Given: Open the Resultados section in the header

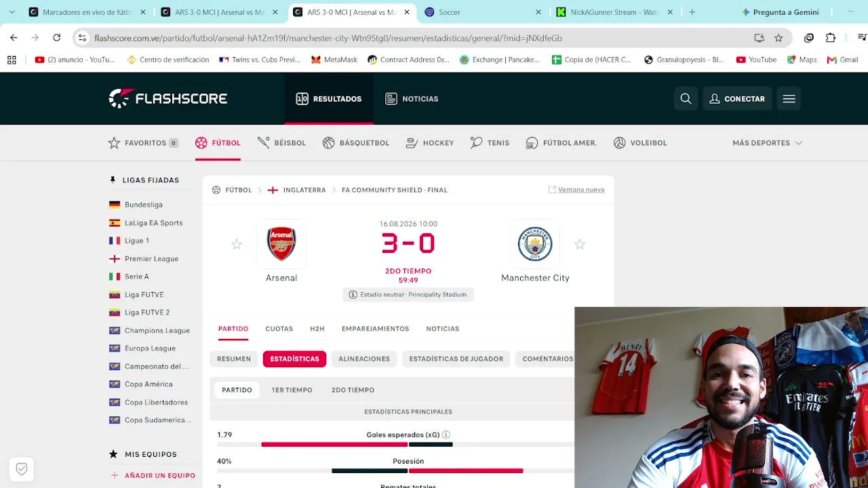Looking at the screenshot, I should [x=329, y=99].
